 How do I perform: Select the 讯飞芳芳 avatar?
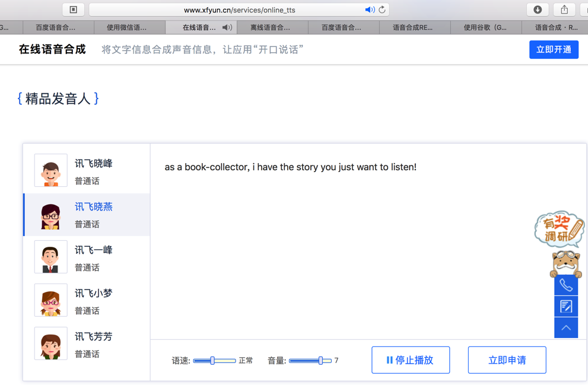tap(50, 343)
